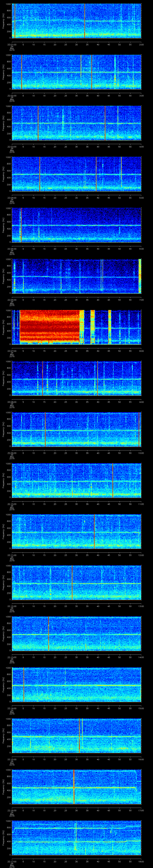Choose the spectrogram panel starting at 22:08:00
This screenshot has width=153, height=868.
pyautogui.click(x=77, y=378)
